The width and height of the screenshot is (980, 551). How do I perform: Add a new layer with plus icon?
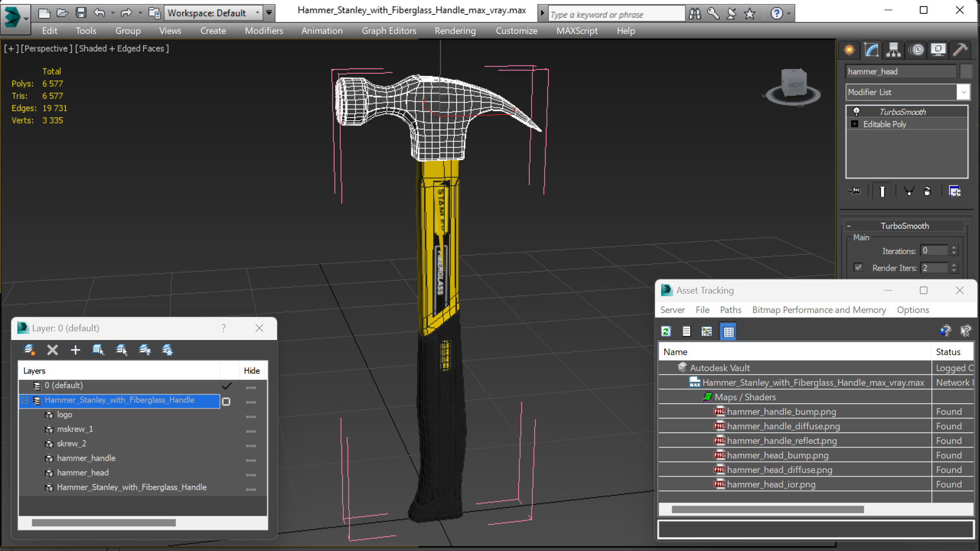[76, 350]
